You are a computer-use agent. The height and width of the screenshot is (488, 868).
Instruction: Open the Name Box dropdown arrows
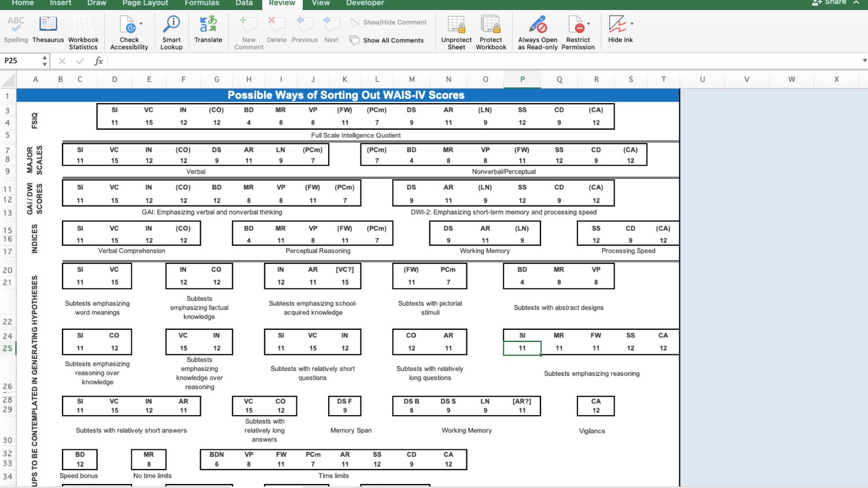pos(44,61)
